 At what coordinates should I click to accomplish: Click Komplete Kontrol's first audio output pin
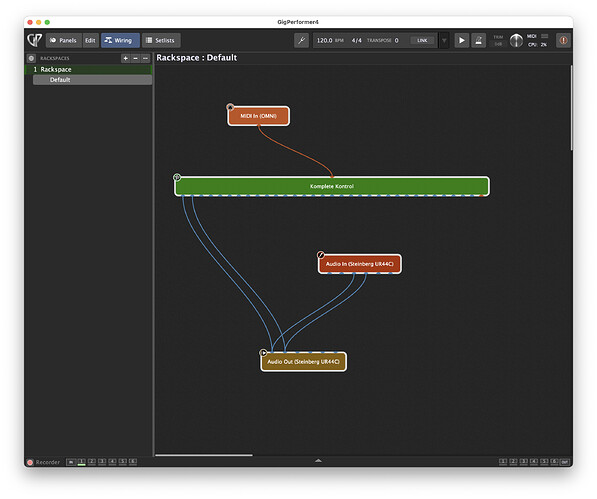pyautogui.click(x=183, y=196)
